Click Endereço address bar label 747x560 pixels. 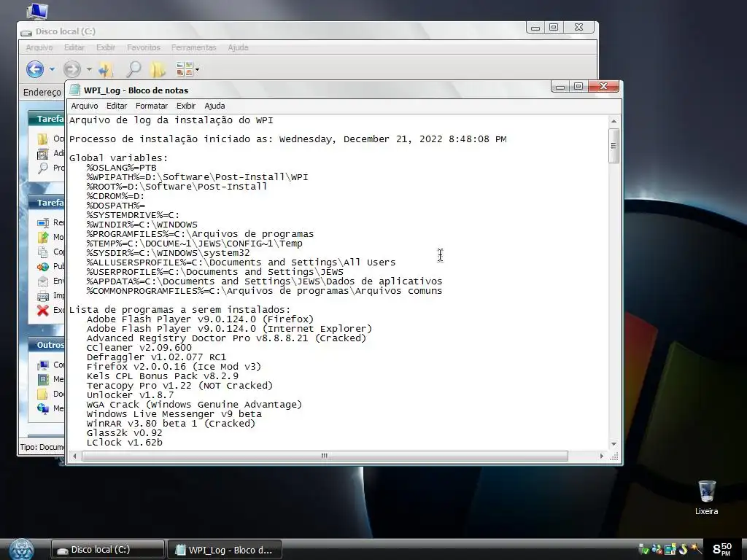pos(42,92)
